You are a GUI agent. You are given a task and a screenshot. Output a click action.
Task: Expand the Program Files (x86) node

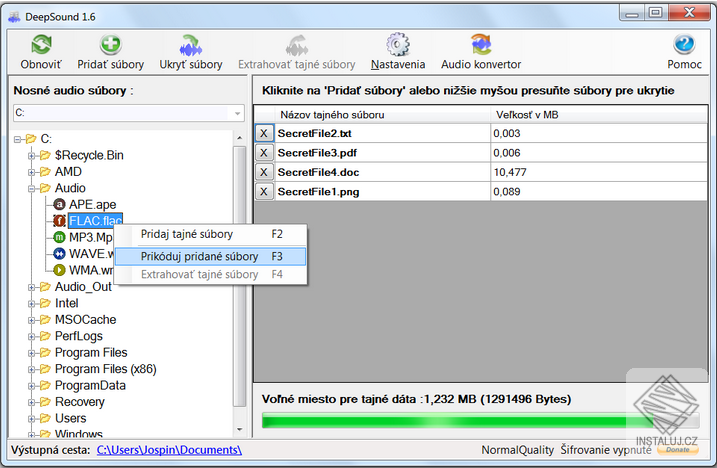(32, 370)
